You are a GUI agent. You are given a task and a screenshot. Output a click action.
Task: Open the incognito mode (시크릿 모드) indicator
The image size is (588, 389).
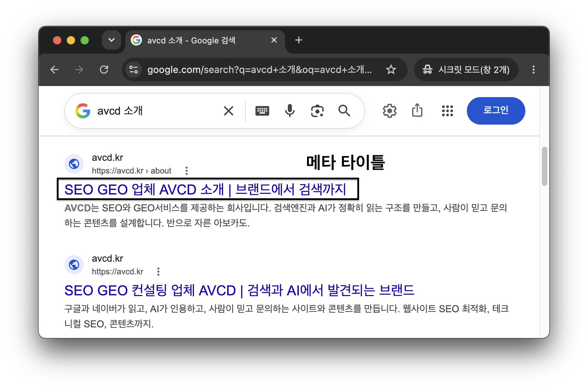[466, 70]
